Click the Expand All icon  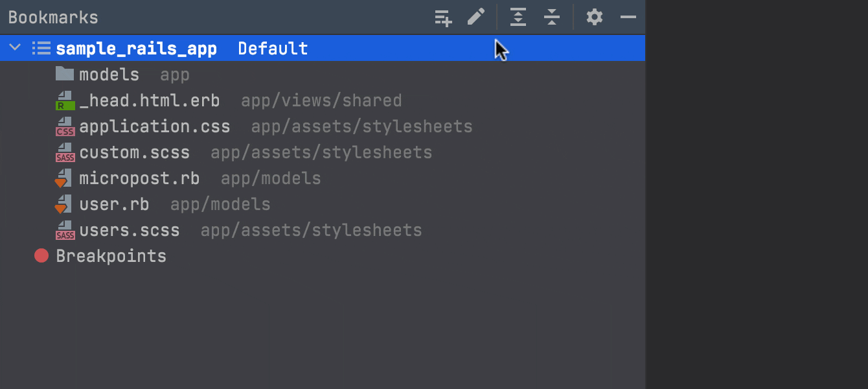518,18
